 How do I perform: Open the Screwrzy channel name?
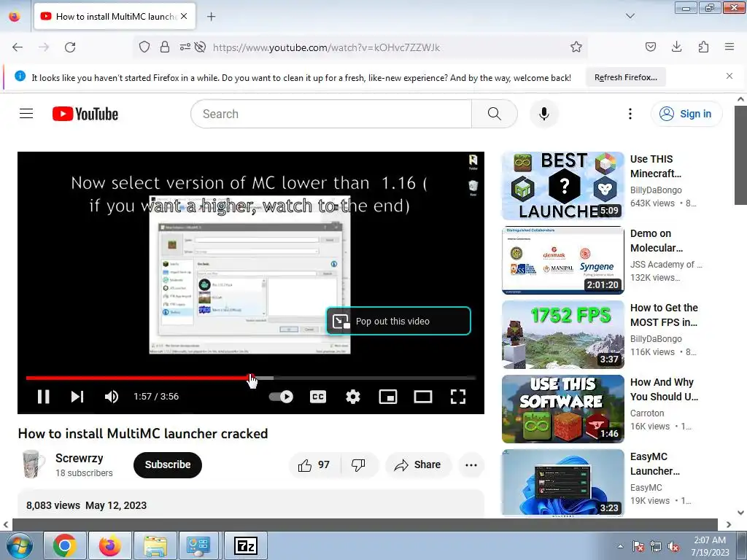79,458
